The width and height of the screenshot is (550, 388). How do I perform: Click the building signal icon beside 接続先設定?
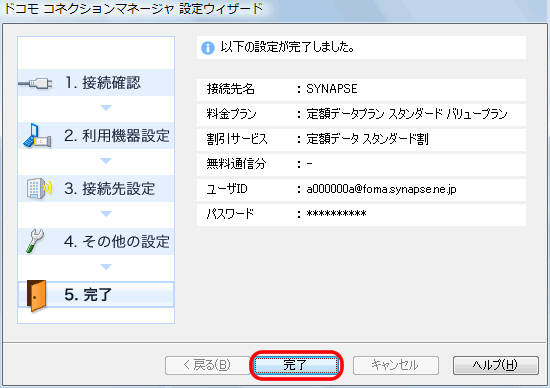[39, 188]
